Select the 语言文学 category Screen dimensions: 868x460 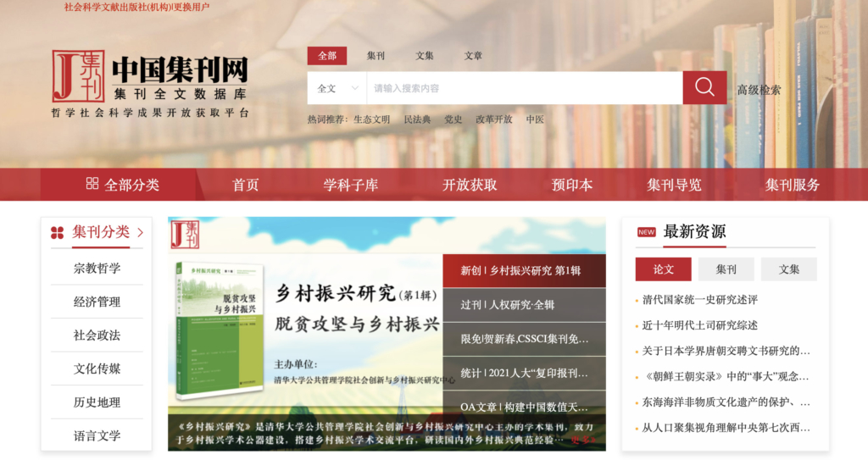point(97,435)
